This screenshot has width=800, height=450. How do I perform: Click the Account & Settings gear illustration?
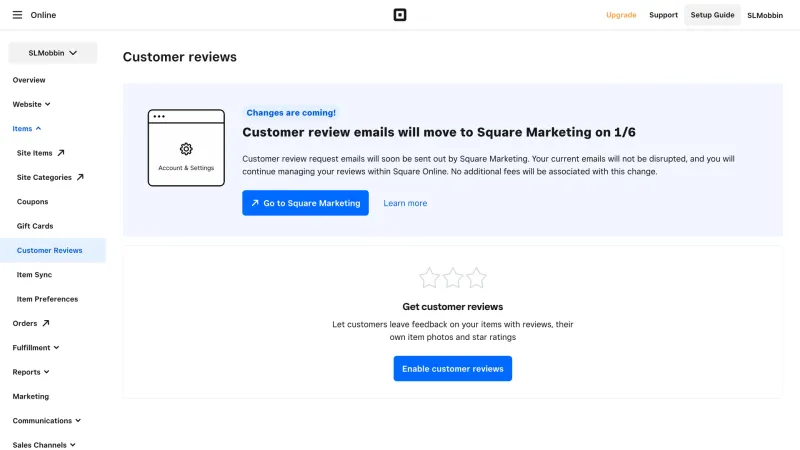tap(186, 147)
